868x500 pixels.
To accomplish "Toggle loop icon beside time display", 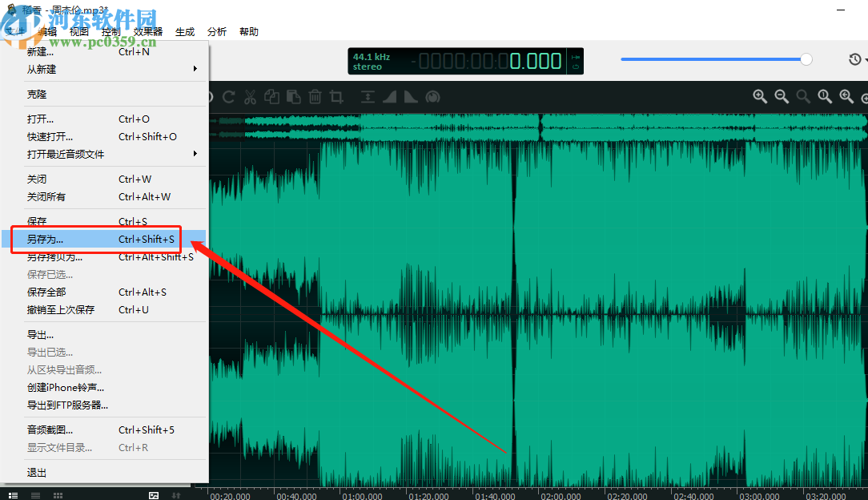I will 576,67.
